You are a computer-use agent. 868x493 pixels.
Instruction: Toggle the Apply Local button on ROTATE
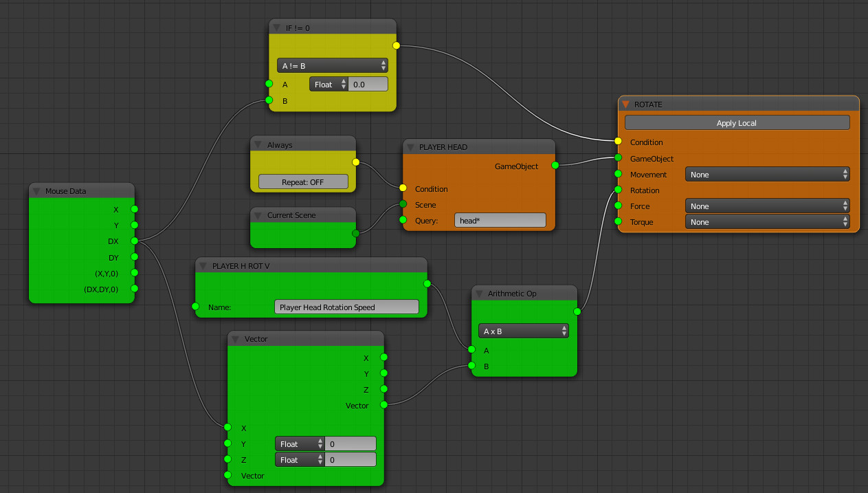coord(737,123)
